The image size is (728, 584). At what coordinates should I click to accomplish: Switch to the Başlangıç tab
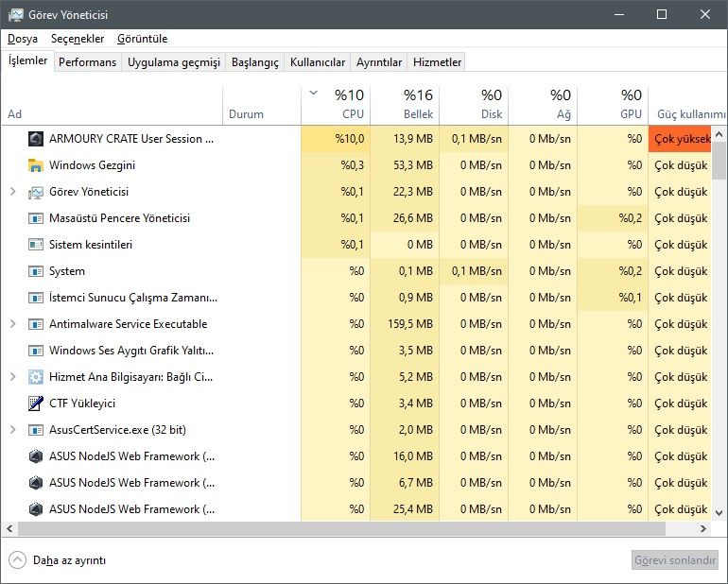click(255, 62)
